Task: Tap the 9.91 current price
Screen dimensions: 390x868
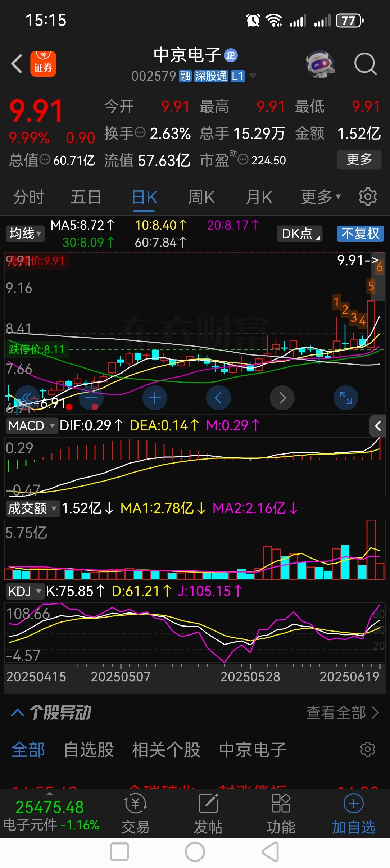Action: 36,111
